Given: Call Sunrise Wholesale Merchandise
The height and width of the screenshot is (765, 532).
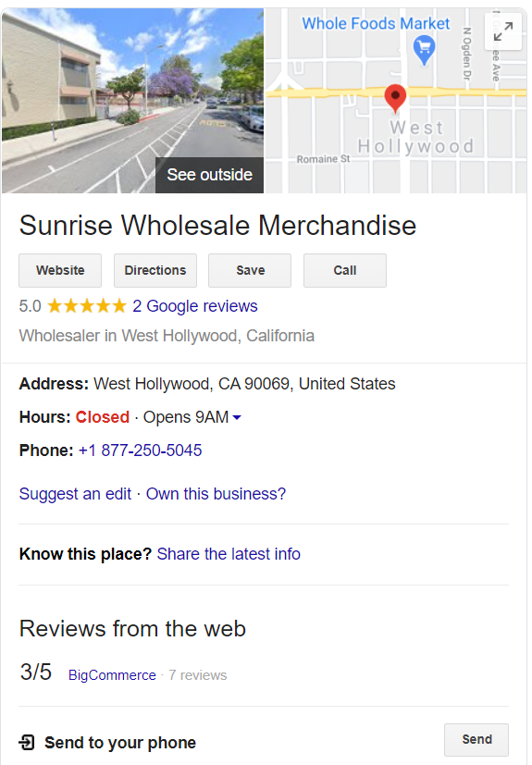Looking at the screenshot, I should [x=344, y=270].
